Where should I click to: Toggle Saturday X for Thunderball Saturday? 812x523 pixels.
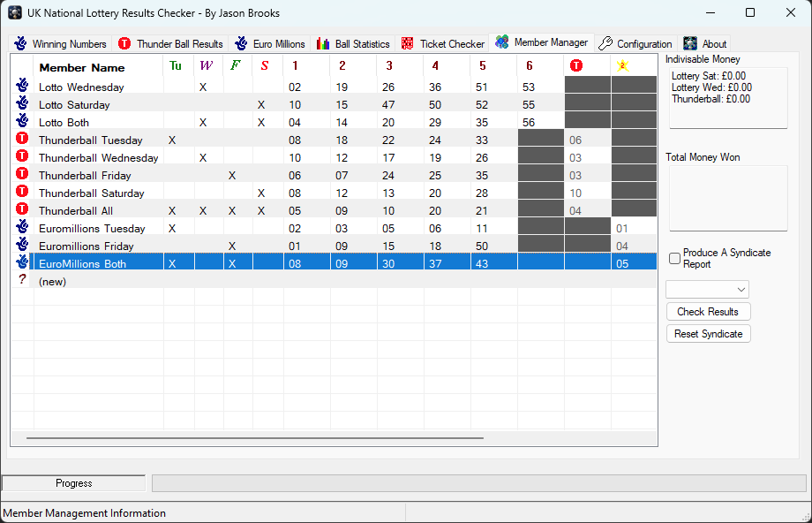[x=261, y=193]
